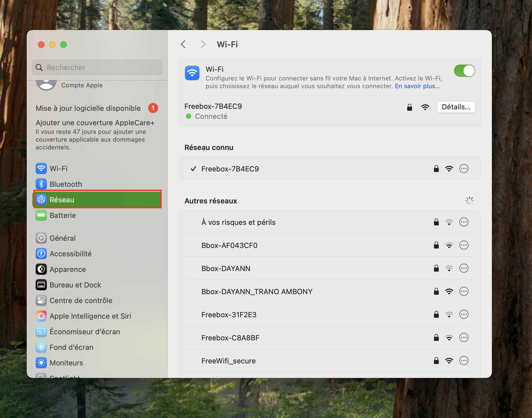532x418 pixels.
Task: Select the Wi-Fi icon in the sidebar
Action: (x=41, y=168)
